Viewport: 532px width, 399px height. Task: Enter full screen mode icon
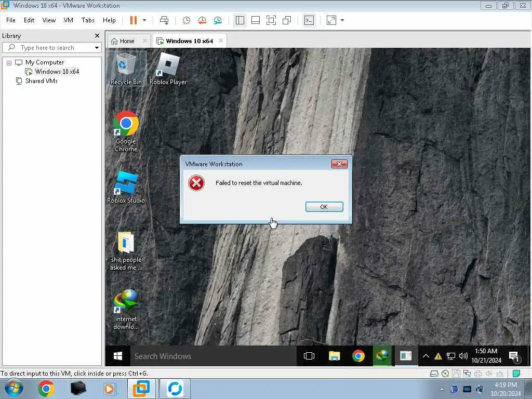(271, 20)
